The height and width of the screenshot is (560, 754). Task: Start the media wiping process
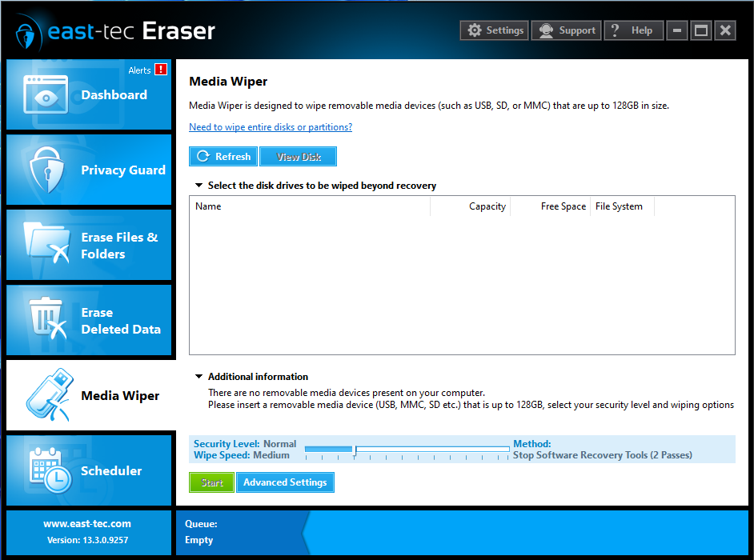point(211,482)
